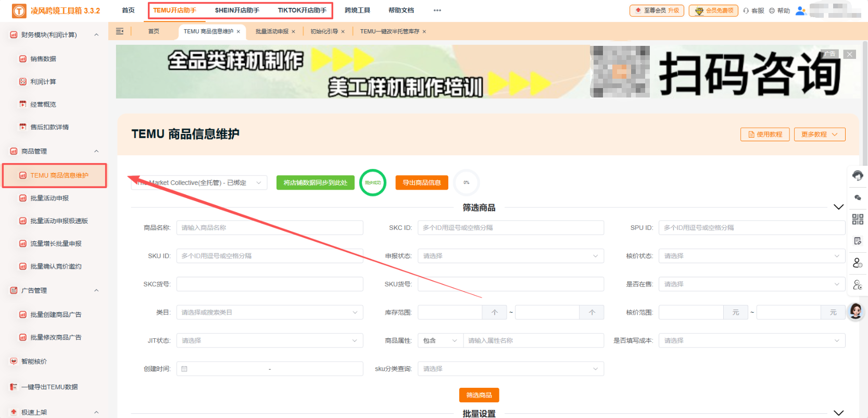Click the 筛选商品 orange filter button
The height and width of the screenshot is (418, 868).
pos(479,395)
